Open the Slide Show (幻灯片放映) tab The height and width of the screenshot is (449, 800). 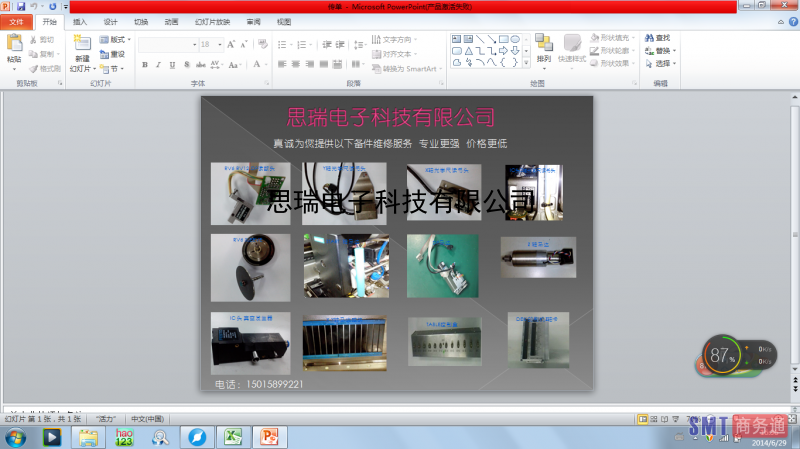(x=212, y=21)
